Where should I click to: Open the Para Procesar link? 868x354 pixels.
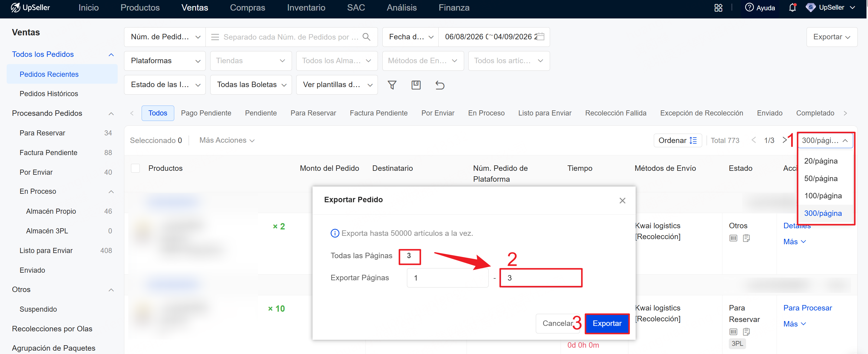point(807,308)
